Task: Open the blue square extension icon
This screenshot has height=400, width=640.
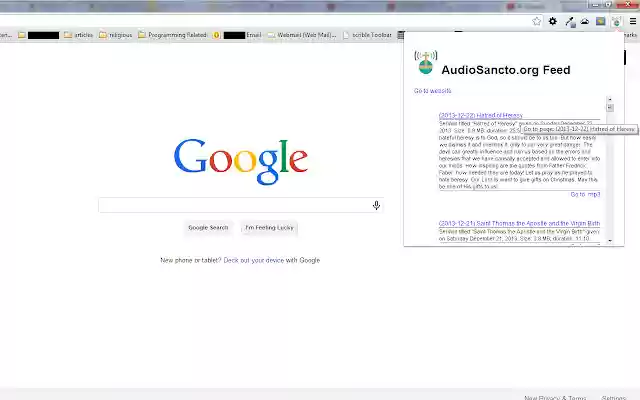Action: [x=600, y=21]
